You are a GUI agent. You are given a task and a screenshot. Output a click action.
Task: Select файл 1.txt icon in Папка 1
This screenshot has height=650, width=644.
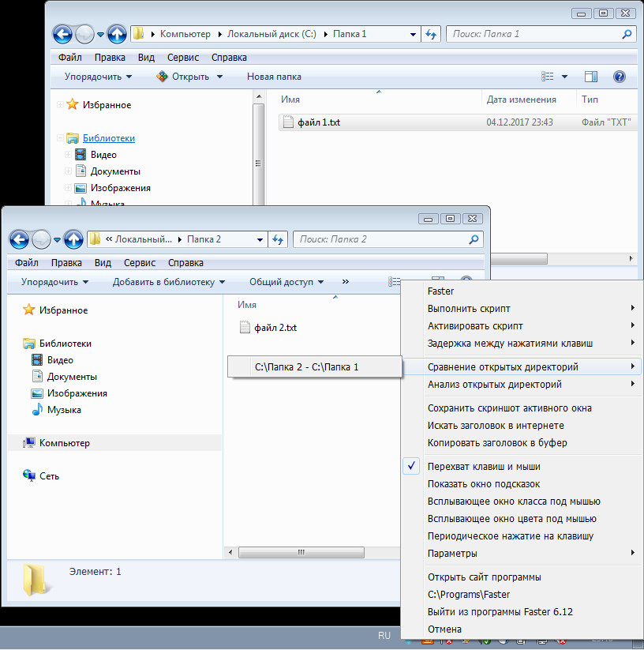click(x=288, y=122)
